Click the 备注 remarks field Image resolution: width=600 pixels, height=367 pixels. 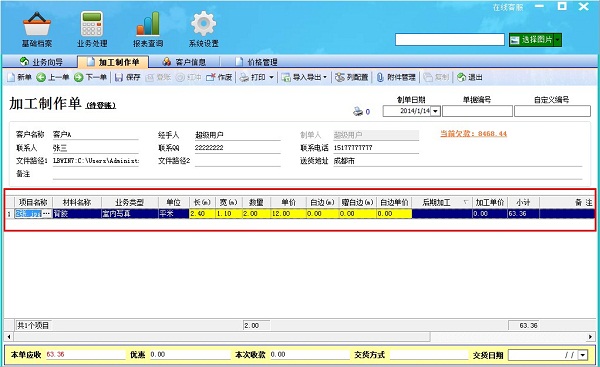tap(317, 174)
